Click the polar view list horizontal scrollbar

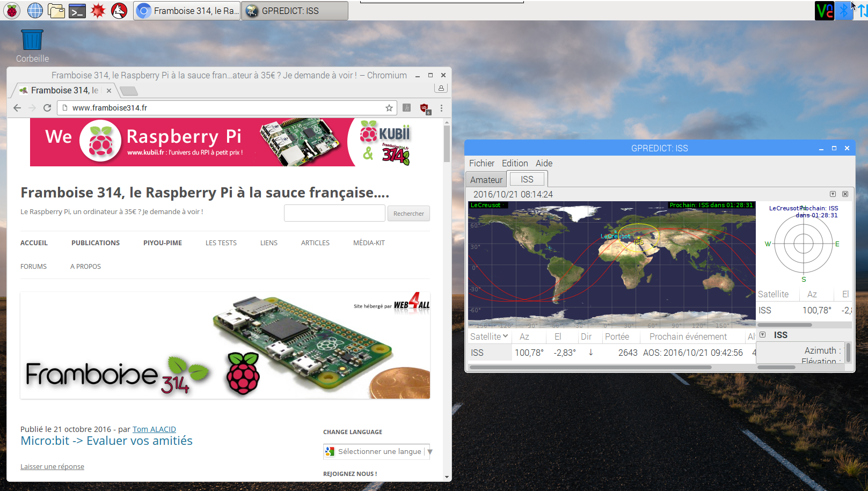(x=785, y=325)
